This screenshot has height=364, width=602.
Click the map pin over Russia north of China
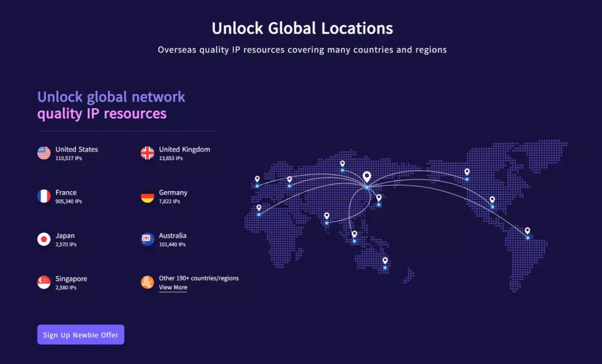tap(343, 164)
